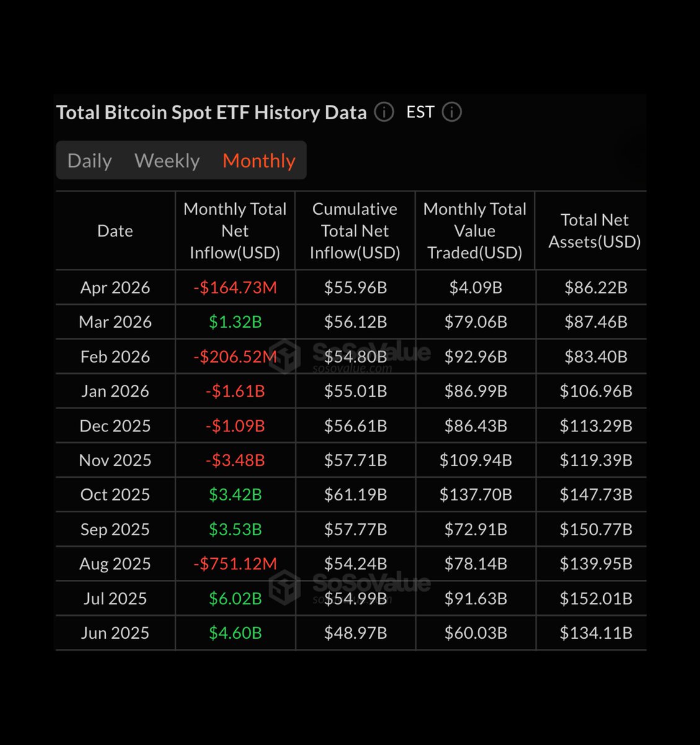
Task: Select the $137.70B value traded cell
Action: (x=475, y=495)
